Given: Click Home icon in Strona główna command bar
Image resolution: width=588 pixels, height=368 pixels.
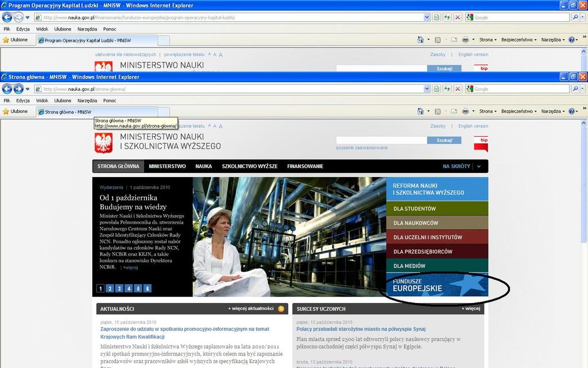Looking at the screenshot, I should (x=420, y=112).
